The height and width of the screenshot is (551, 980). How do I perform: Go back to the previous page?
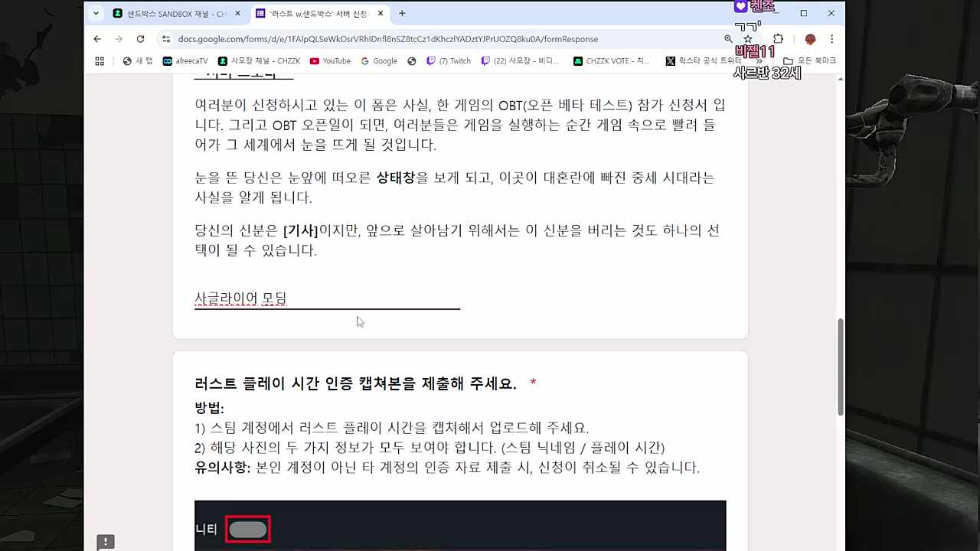97,39
